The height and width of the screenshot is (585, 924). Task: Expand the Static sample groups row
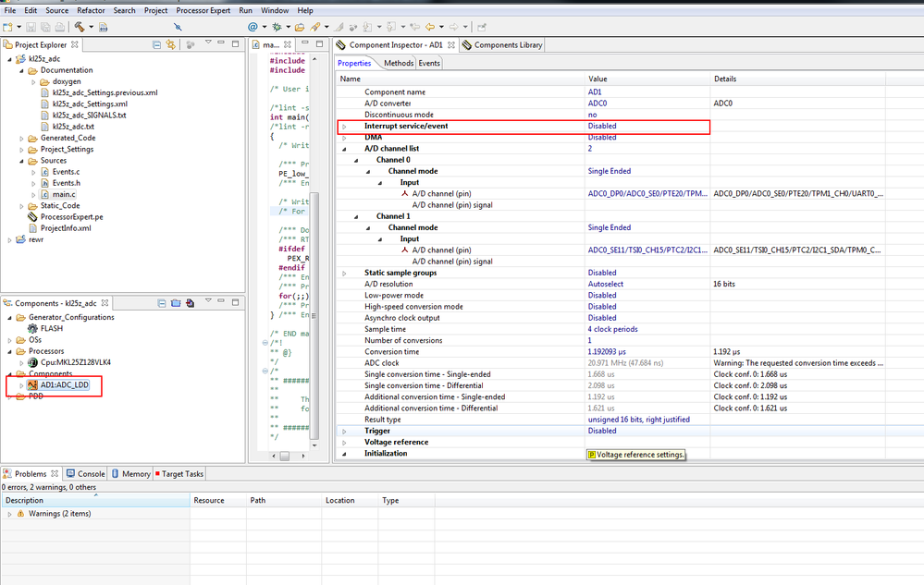(x=344, y=273)
